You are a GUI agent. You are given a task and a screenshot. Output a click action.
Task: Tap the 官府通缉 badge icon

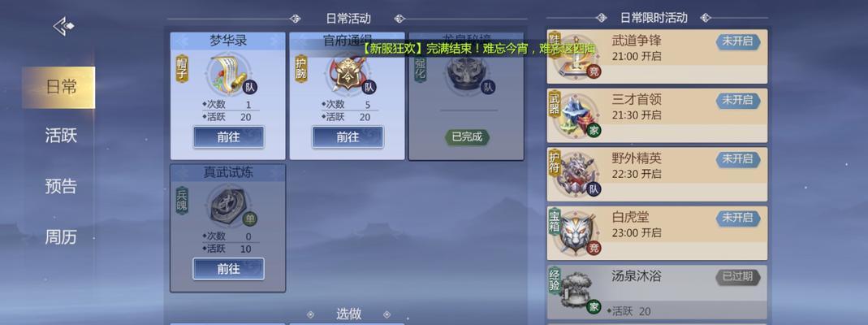346,74
